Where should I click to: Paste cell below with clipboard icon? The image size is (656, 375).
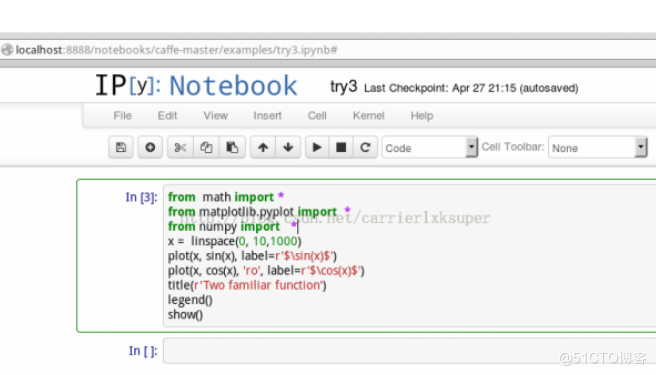click(232, 147)
